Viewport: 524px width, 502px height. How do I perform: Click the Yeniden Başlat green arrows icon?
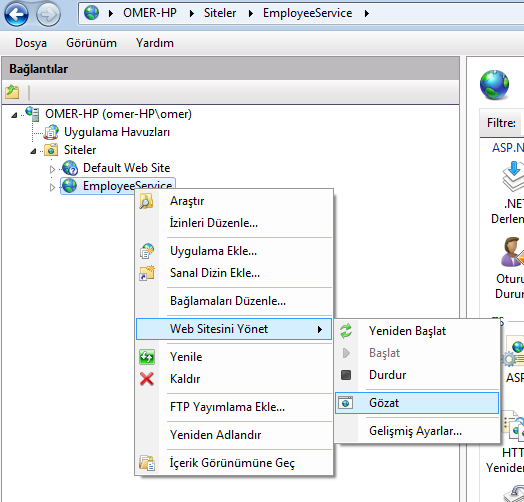click(346, 331)
